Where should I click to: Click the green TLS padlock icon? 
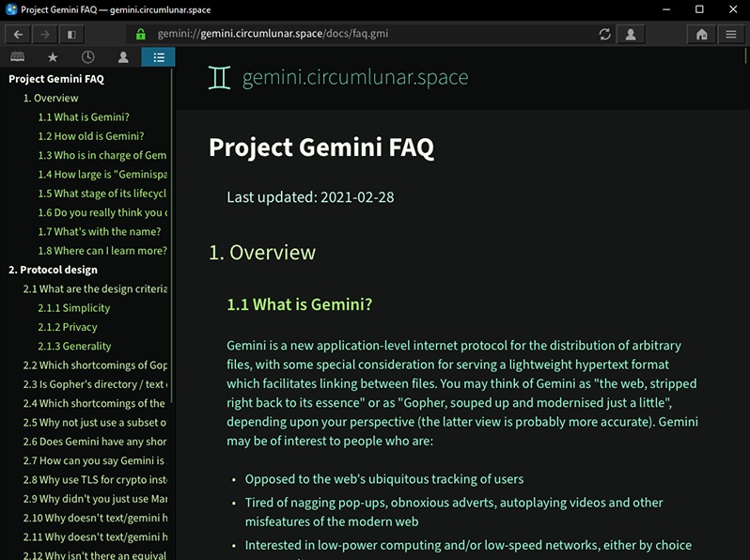tap(141, 35)
